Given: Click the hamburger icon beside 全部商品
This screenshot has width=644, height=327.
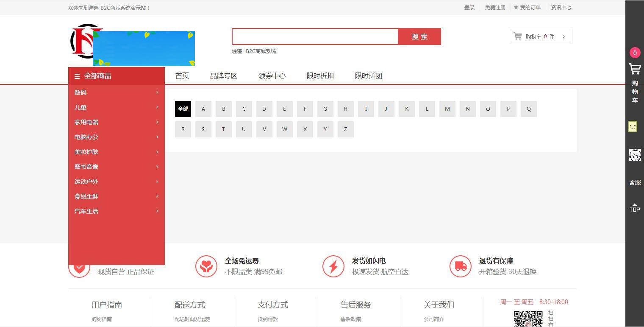Looking at the screenshot, I should (x=77, y=76).
